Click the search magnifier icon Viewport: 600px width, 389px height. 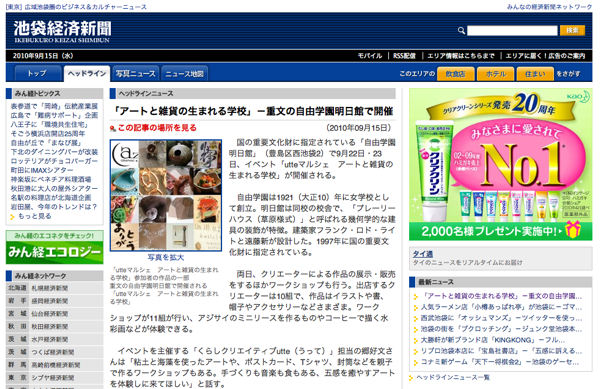pos(461,30)
